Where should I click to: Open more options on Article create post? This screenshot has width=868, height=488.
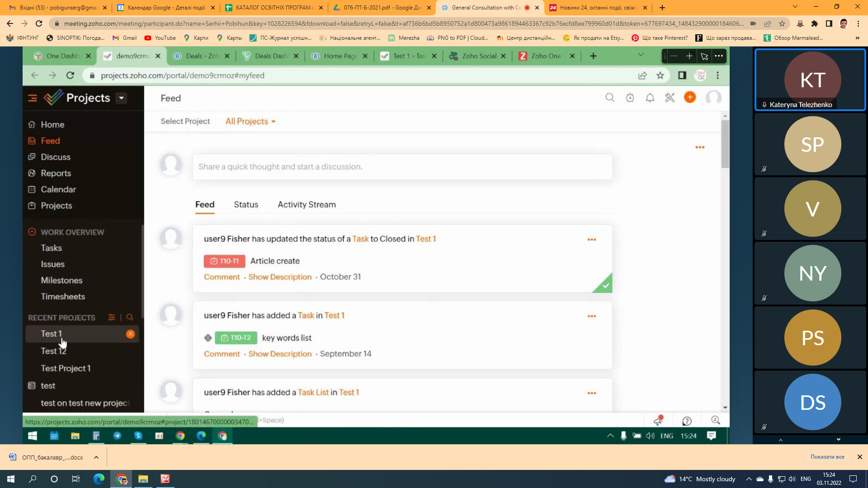(591, 239)
